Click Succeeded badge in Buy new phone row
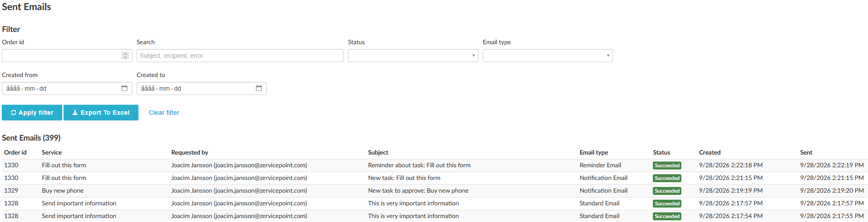Image resolution: width=868 pixels, height=222 pixels. 667,191
